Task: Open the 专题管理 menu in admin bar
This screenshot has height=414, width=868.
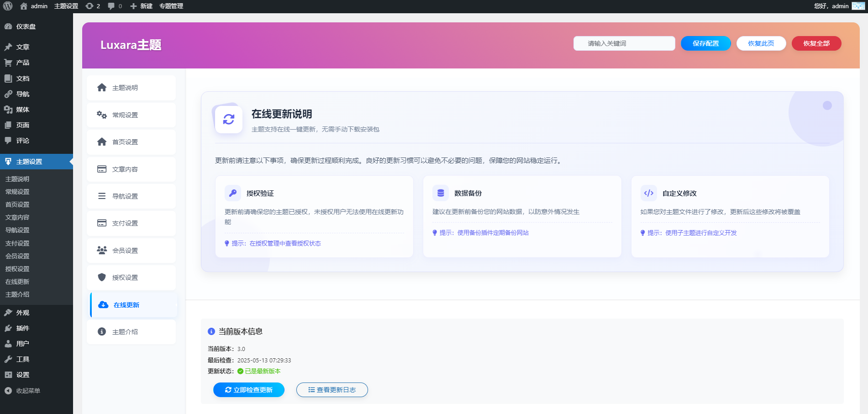Action: coord(171,6)
